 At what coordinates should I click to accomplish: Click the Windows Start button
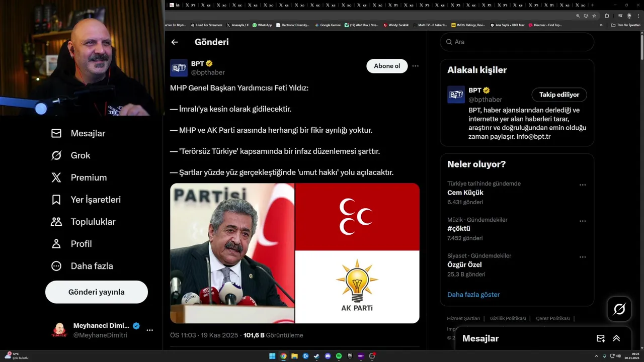[272, 356]
